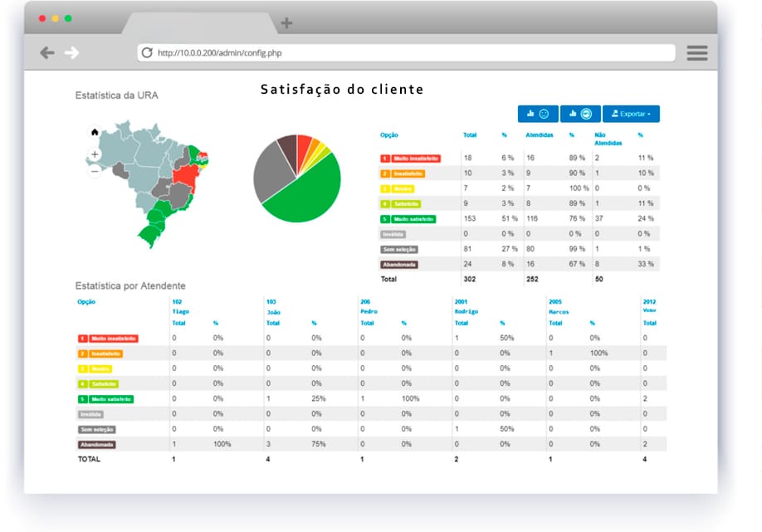This screenshot has width=762, height=532.
Task: Click the 33 % cell in the Abandonada row
Action: (645, 264)
